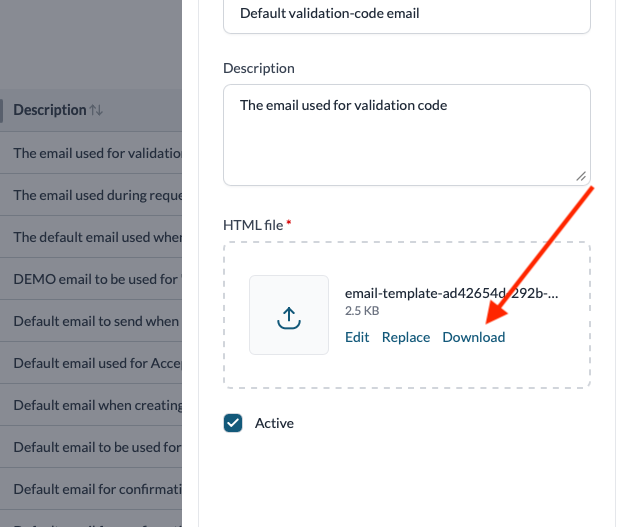Click Edit under the email template file

(357, 337)
